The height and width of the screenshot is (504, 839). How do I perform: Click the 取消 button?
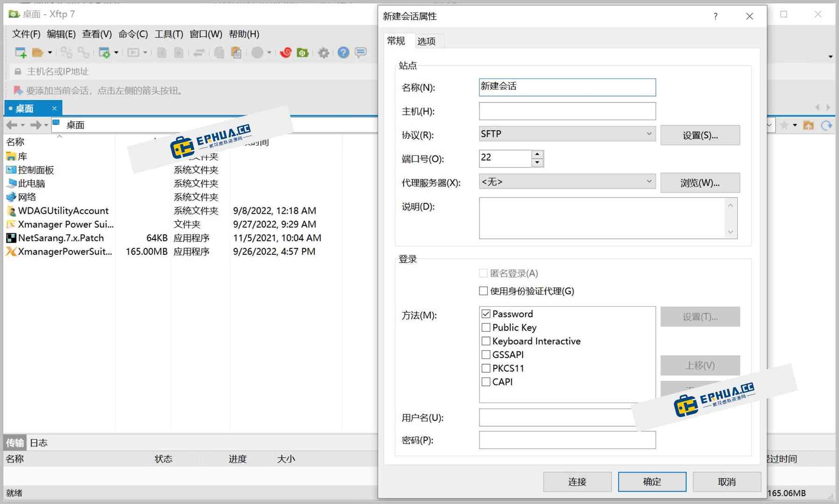[x=726, y=482]
